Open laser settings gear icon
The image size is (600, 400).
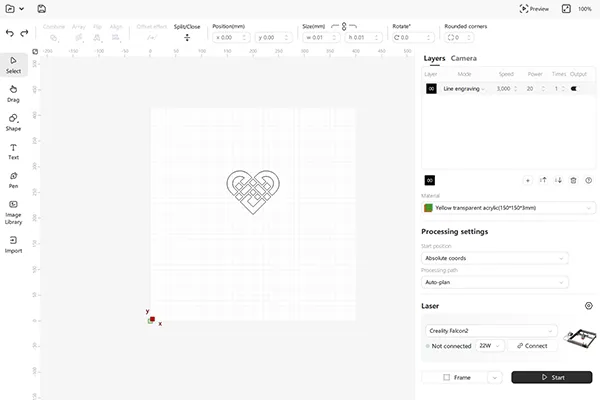tap(588, 306)
